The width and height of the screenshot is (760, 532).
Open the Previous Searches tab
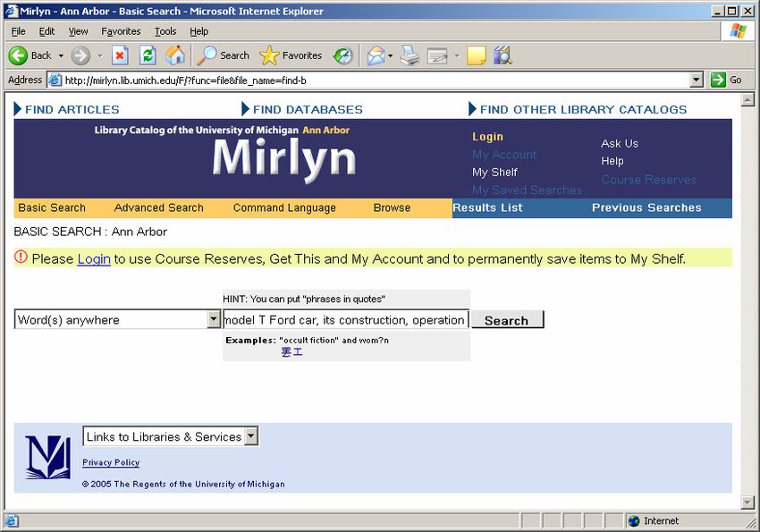[x=646, y=207]
